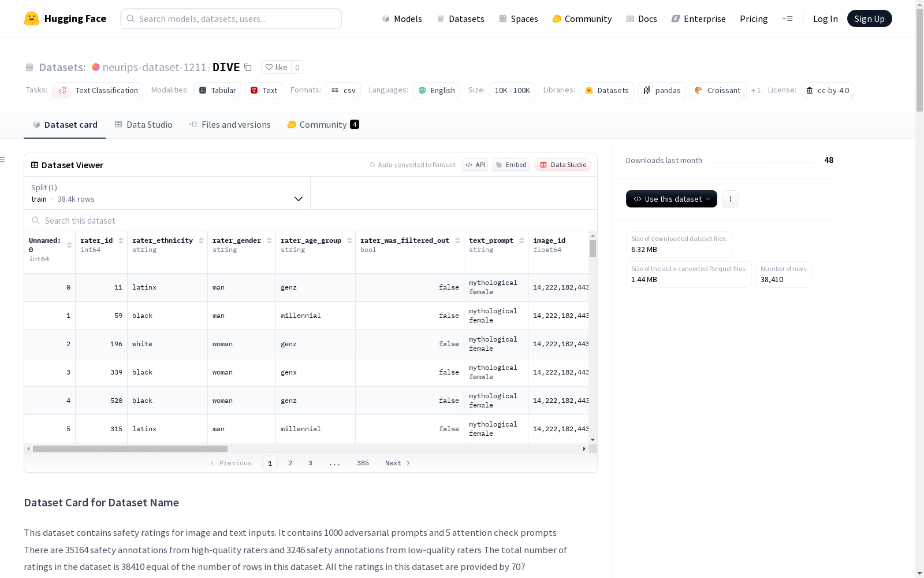Click the Hugging Face logo icon
Screen dimensions: 924x578
(32, 18)
